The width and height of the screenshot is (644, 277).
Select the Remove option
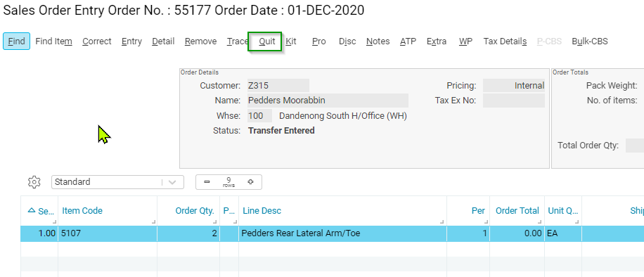coord(200,41)
